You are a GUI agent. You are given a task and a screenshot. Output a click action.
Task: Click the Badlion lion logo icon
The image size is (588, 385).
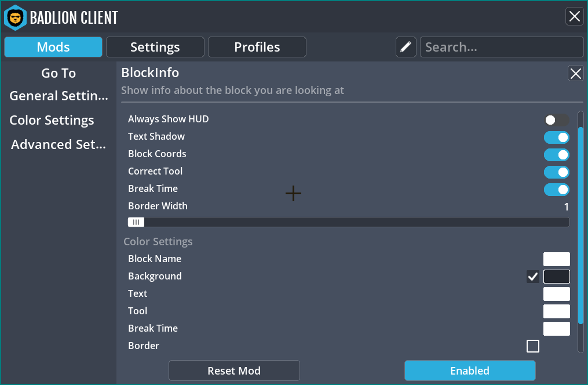(x=16, y=17)
